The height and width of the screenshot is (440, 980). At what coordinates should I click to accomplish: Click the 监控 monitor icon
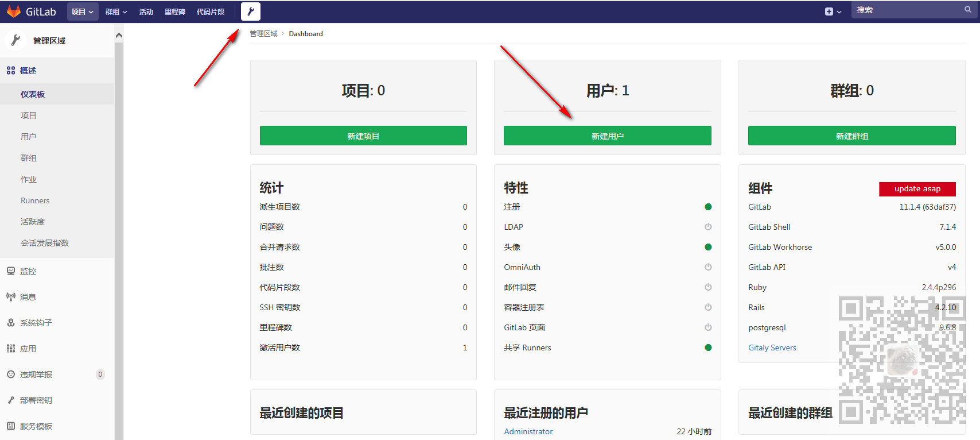click(11, 271)
